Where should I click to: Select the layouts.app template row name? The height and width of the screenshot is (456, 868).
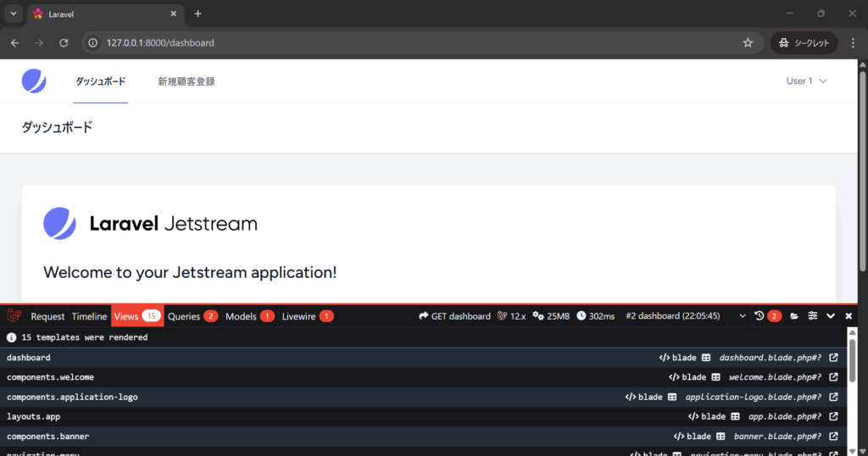coord(33,416)
